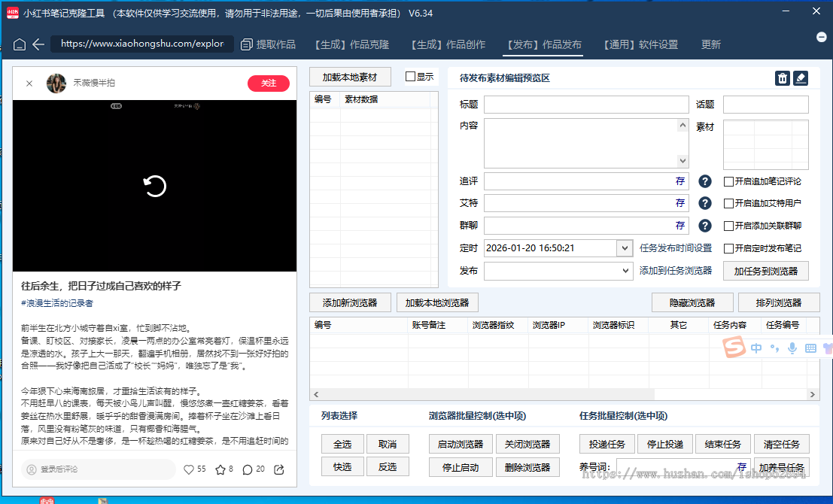Click 加载本地浏览器 button
This screenshot has width=833, height=504.
click(x=437, y=302)
